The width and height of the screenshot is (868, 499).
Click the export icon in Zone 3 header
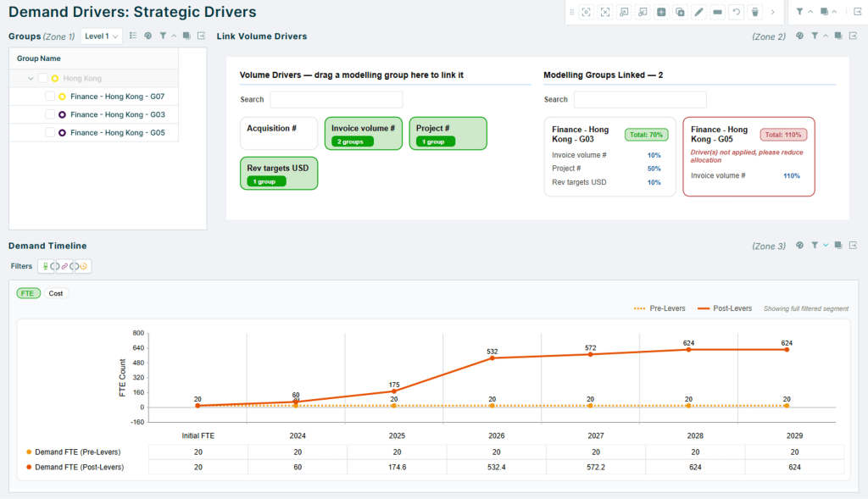tap(853, 245)
